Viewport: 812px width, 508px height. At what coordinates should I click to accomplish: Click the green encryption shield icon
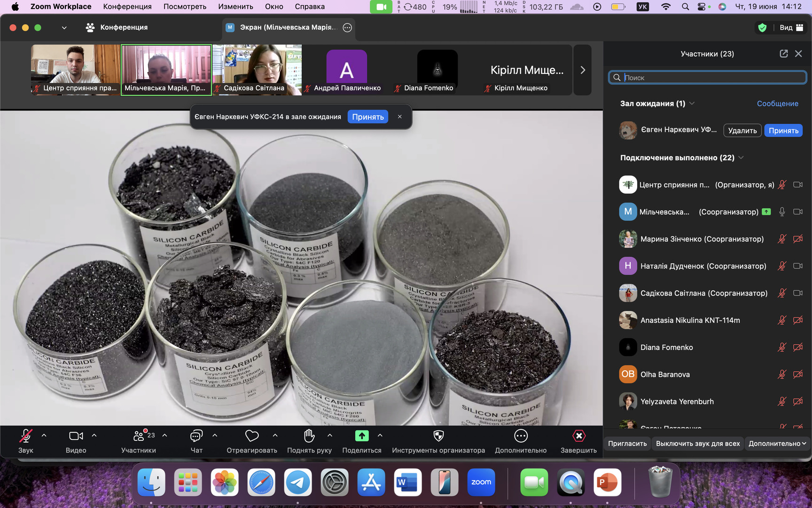pos(762,28)
